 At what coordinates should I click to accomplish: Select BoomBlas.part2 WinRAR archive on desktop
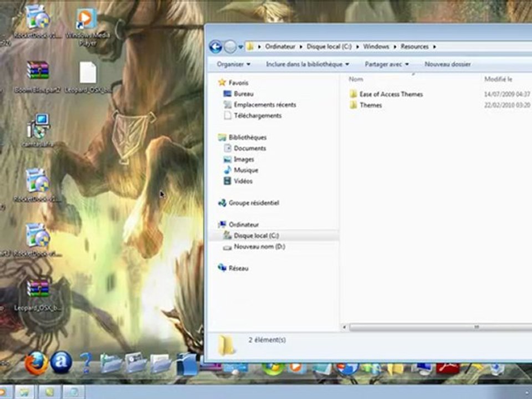(x=38, y=78)
